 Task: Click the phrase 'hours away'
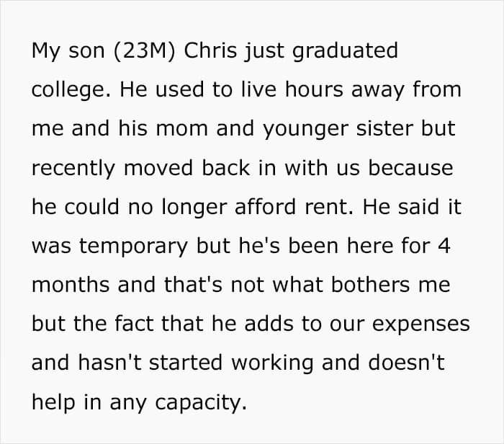tap(345, 90)
